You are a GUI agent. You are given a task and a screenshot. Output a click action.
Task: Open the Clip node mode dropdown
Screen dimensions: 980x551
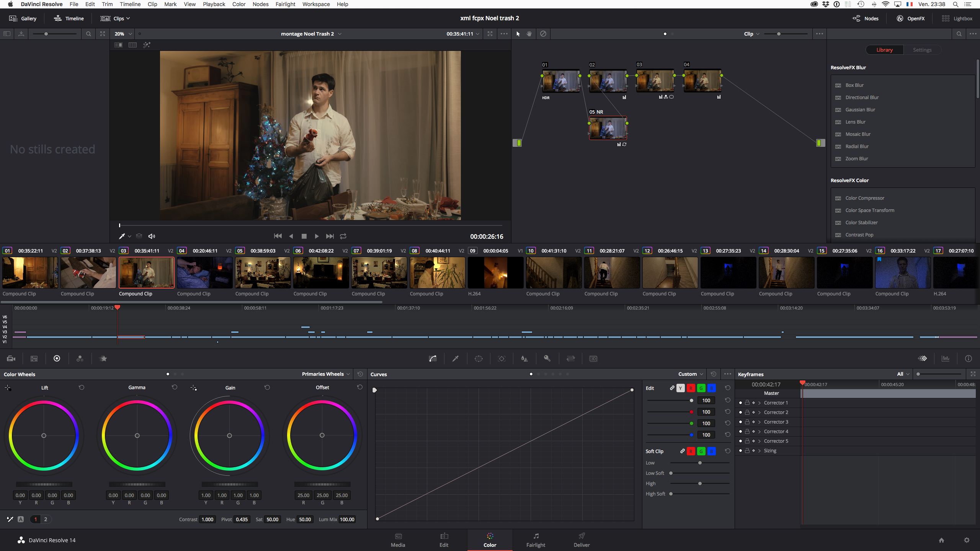coord(751,34)
